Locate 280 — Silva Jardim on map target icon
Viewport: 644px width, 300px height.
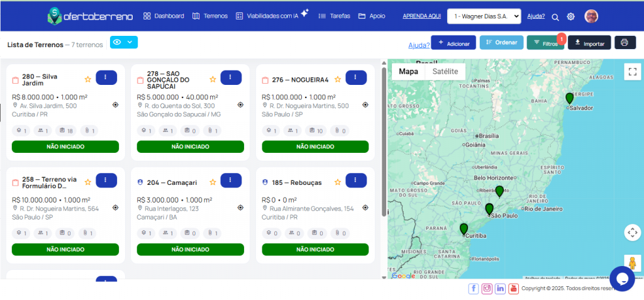(116, 105)
